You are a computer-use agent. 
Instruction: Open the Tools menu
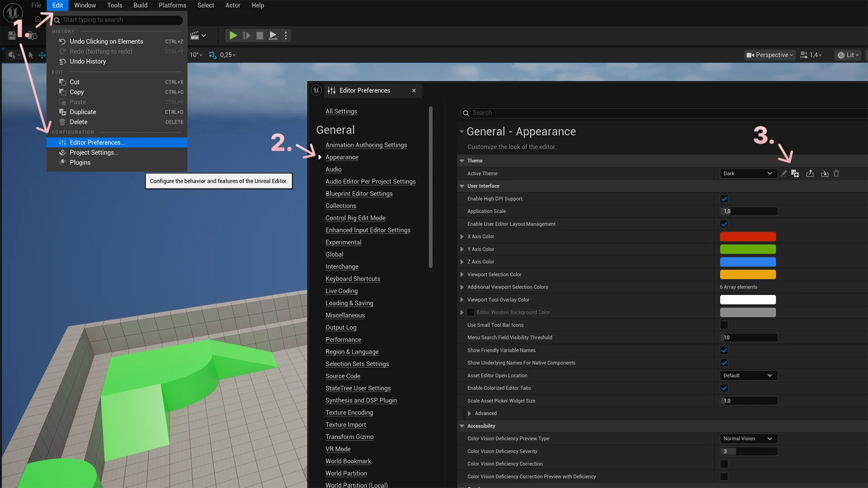point(114,5)
